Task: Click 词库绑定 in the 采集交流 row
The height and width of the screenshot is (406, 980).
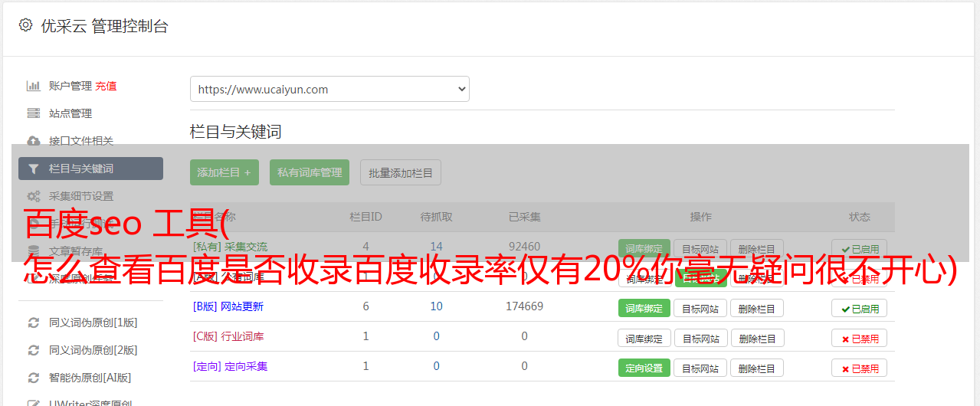Action: [x=644, y=249]
